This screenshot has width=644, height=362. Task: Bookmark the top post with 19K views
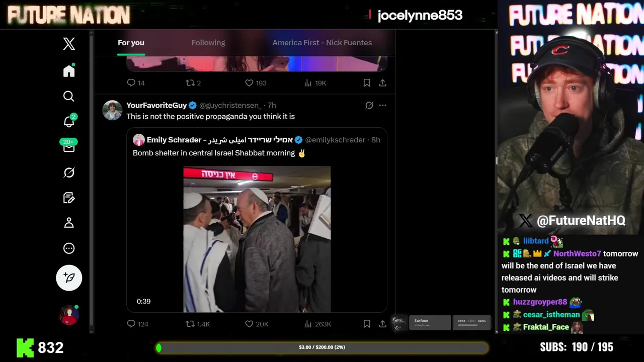[x=367, y=83]
